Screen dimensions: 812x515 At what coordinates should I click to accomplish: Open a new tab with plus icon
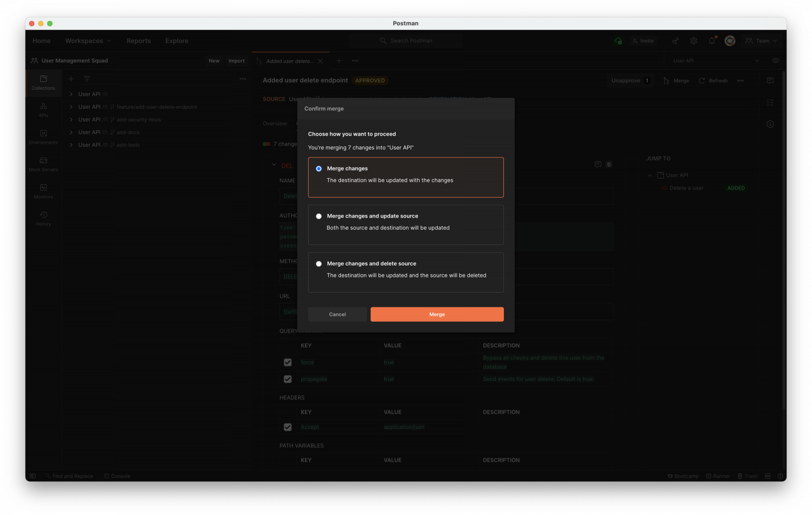point(339,61)
